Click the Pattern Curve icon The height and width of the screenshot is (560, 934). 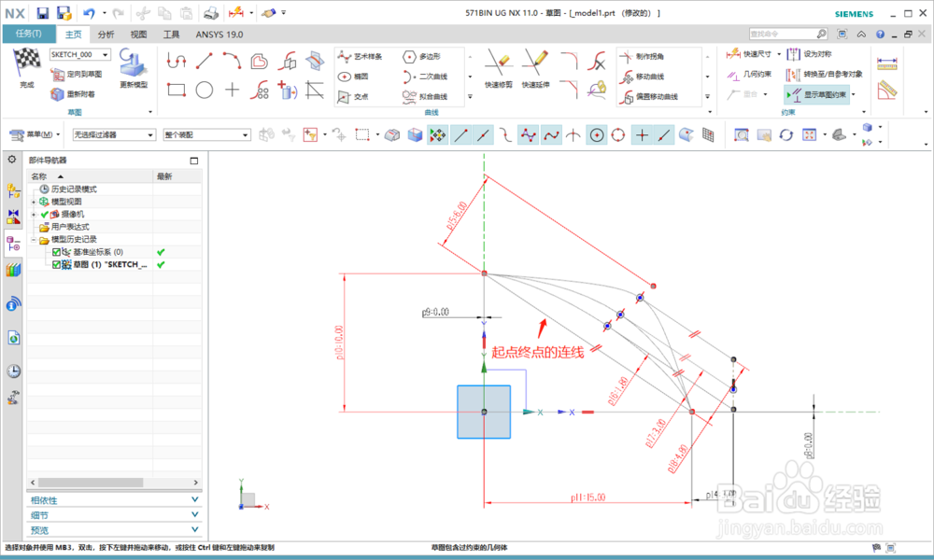point(260,90)
